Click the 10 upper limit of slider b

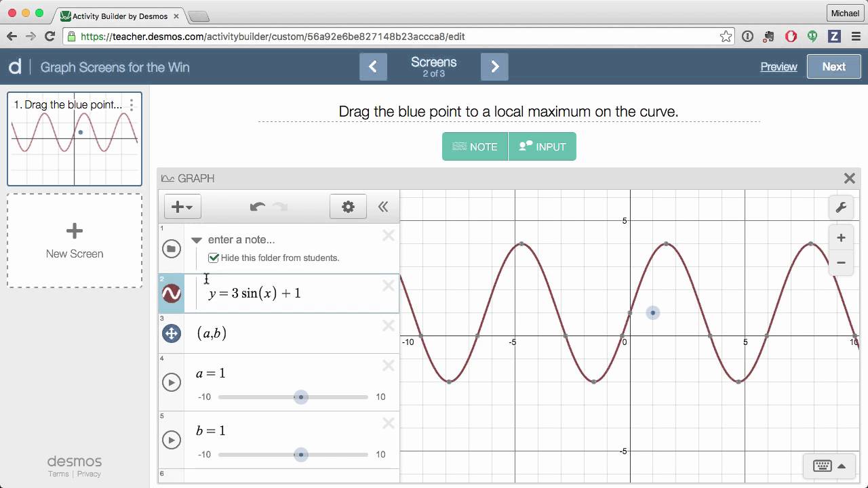tap(380, 455)
